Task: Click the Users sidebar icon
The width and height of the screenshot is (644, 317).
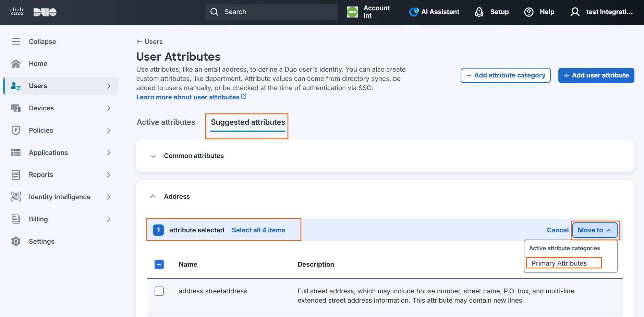Action: [x=16, y=86]
